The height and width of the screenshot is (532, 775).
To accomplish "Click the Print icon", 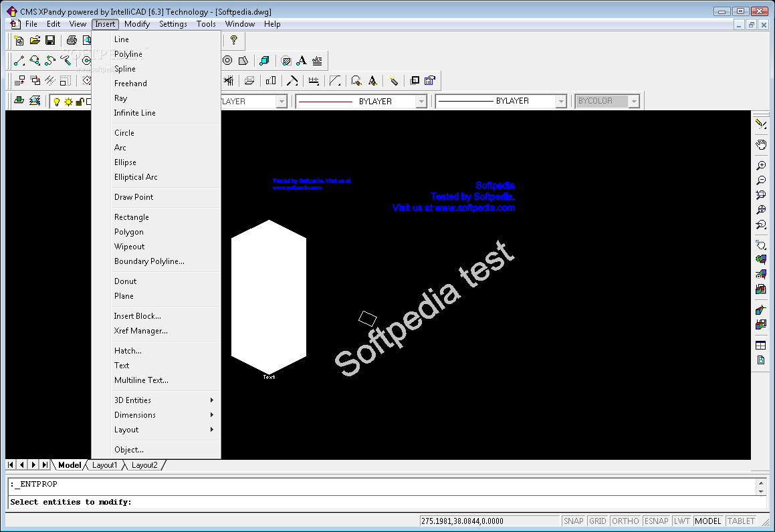I will click(x=72, y=41).
